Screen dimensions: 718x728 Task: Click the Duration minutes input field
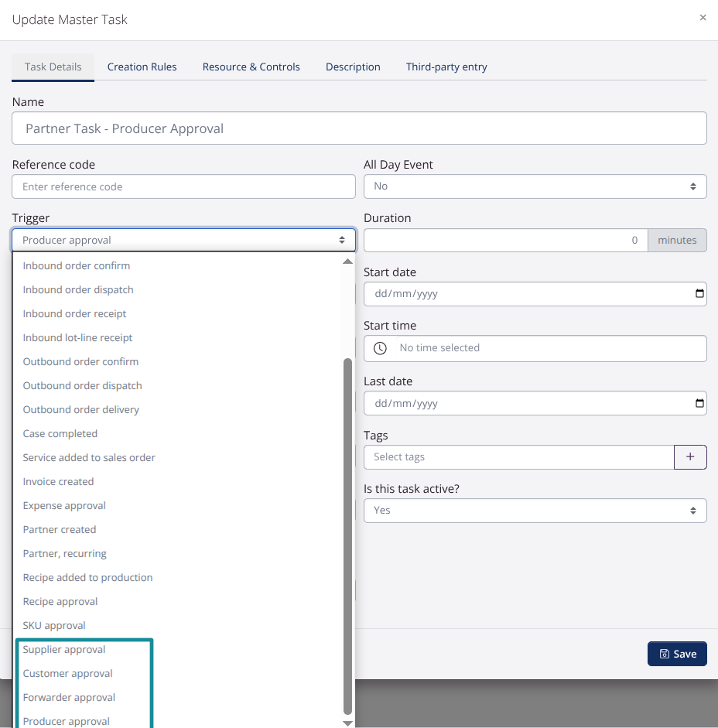coord(505,241)
